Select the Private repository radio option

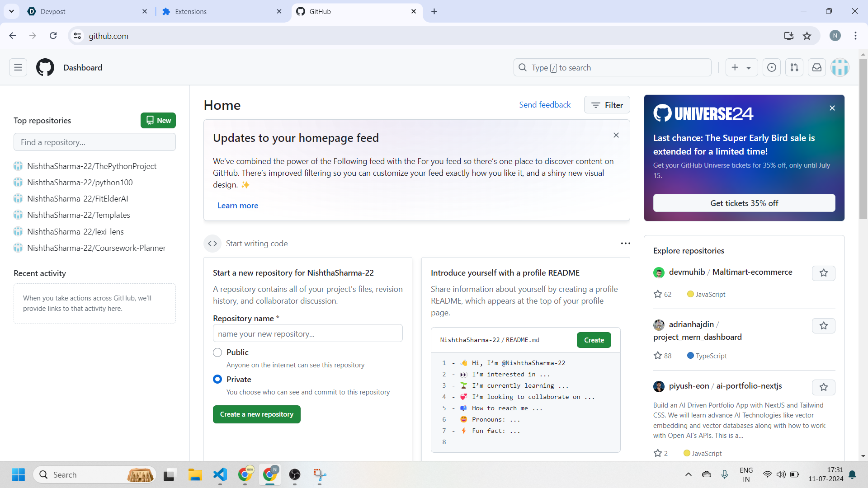(217, 380)
